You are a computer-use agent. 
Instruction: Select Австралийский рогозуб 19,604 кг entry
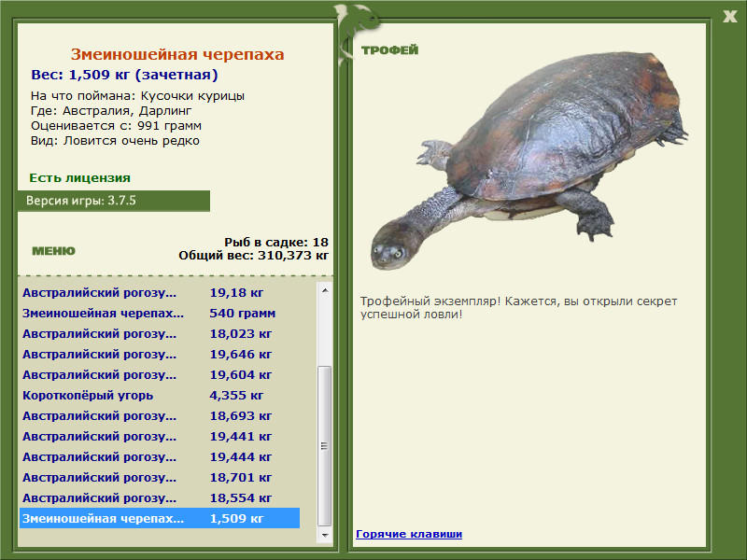pos(160,375)
